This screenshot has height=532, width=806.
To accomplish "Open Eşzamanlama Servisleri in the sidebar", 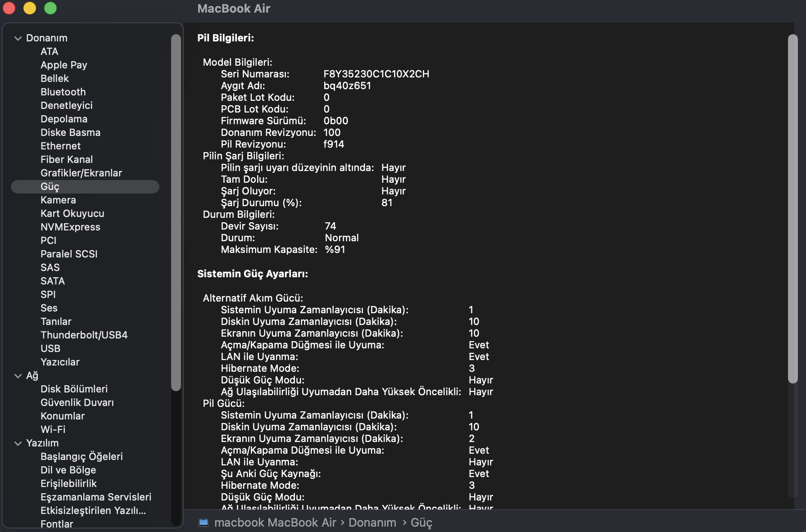I will point(96,497).
